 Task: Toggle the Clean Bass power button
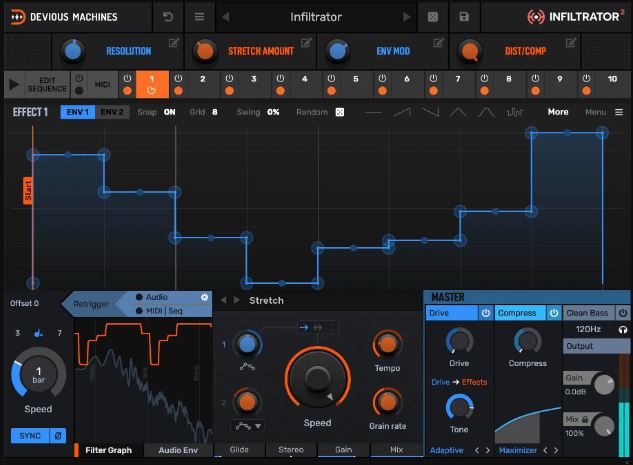[623, 313]
